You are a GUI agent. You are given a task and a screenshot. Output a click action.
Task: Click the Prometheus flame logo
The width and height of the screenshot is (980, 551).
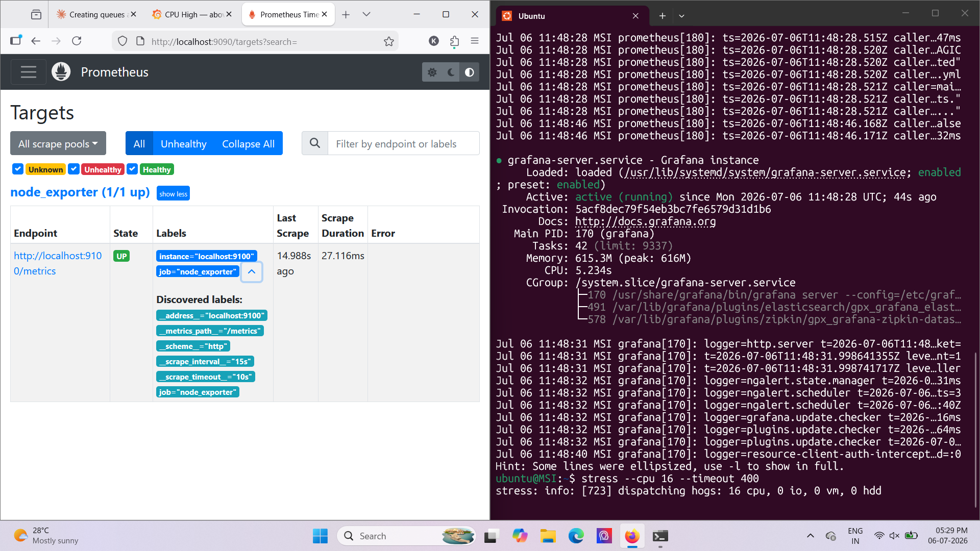[x=61, y=72]
